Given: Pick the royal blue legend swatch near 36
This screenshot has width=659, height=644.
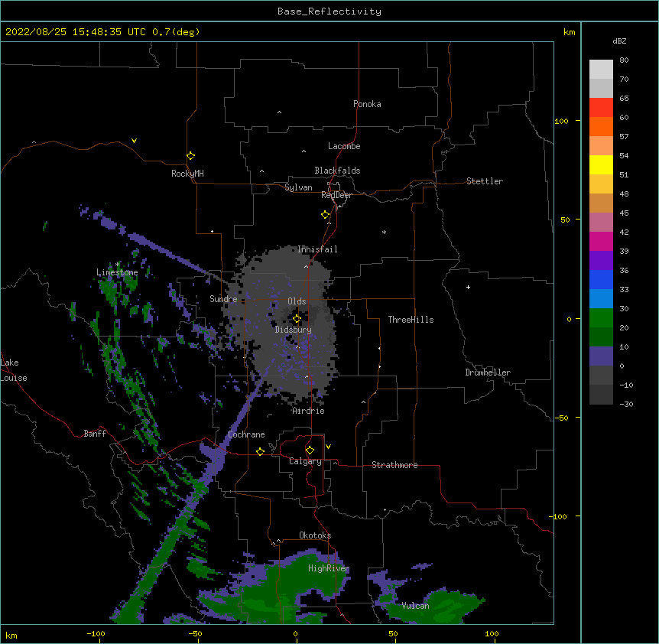Looking at the screenshot, I should tap(601, 279).
